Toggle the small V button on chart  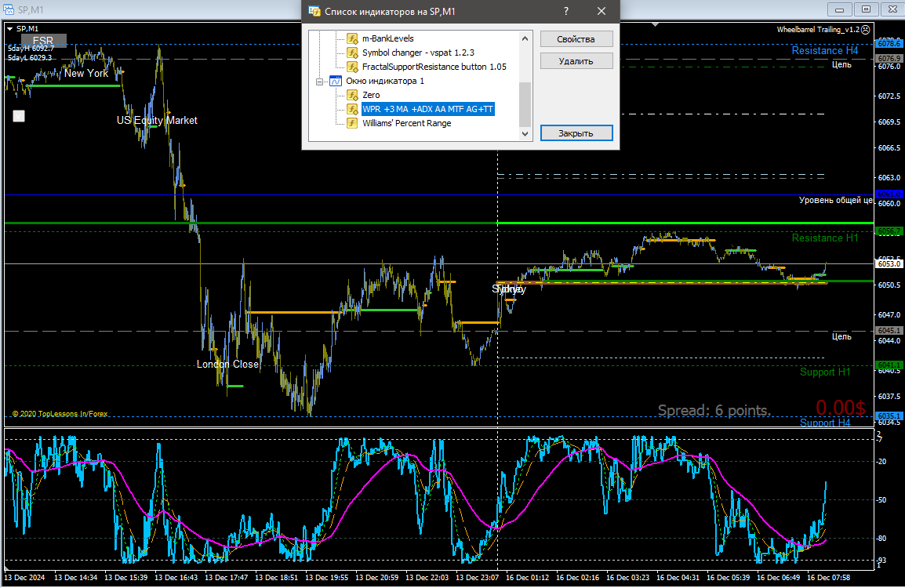tap(20, 116)
